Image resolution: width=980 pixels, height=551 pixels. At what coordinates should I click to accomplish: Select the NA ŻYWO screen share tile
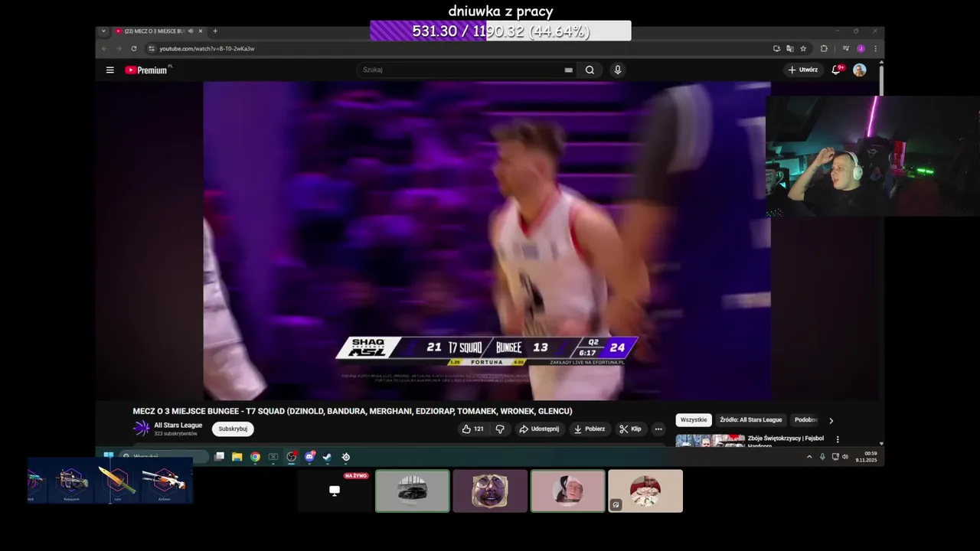[335, 491]
